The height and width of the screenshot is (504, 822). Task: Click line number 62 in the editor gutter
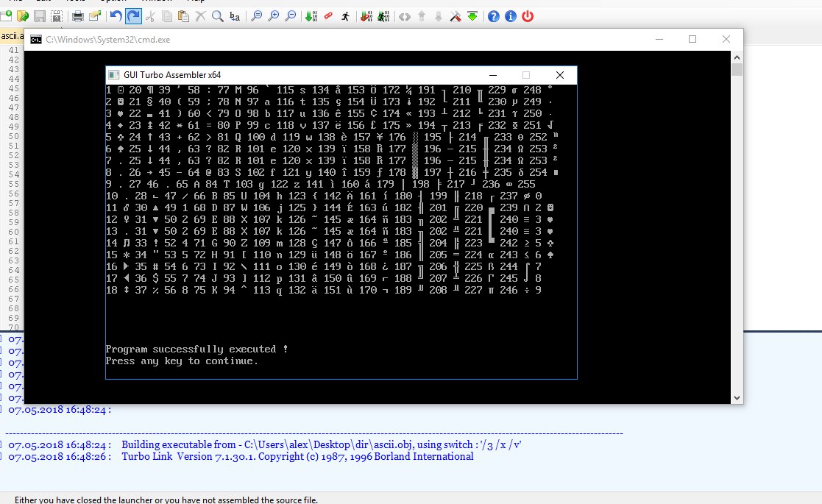pos(14,251)
